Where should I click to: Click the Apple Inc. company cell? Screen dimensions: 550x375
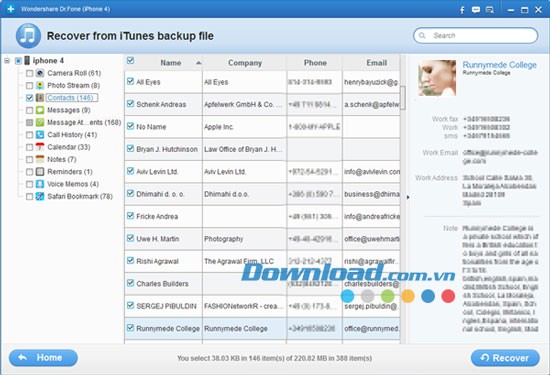pyautogui.click(x=244, y=127)
